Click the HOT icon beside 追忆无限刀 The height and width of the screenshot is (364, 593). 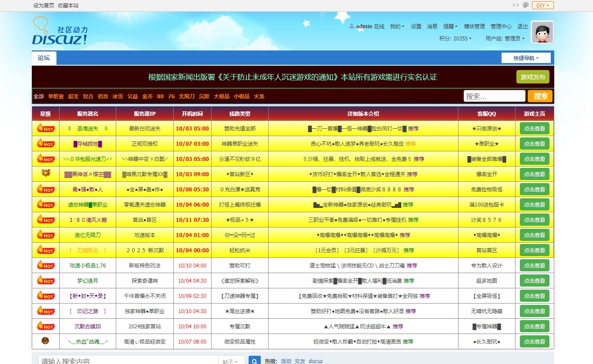(x=46, y=235)
